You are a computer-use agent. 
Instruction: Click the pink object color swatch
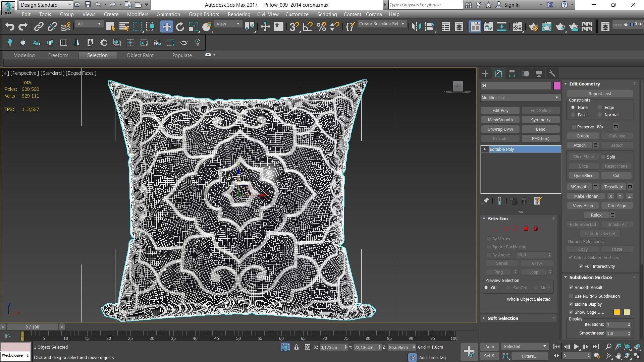tap(557, 86)
